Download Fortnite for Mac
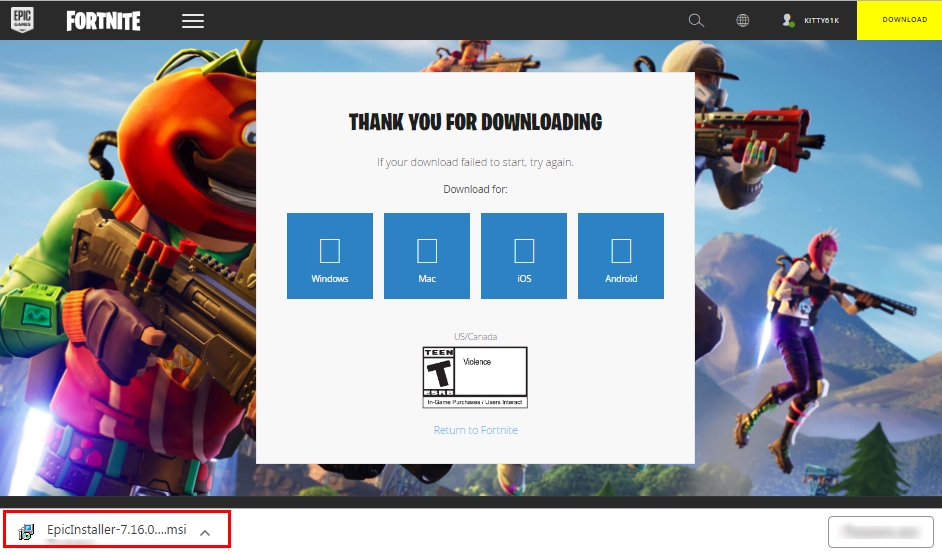Image resolution: width=942 pixels, height=555 pixels. [427, 256]
